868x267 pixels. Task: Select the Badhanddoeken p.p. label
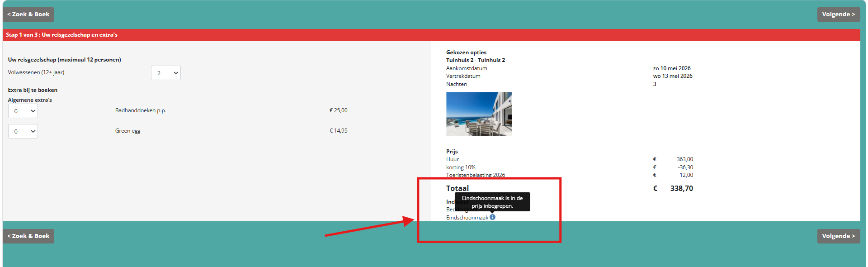tap(141, 110)
